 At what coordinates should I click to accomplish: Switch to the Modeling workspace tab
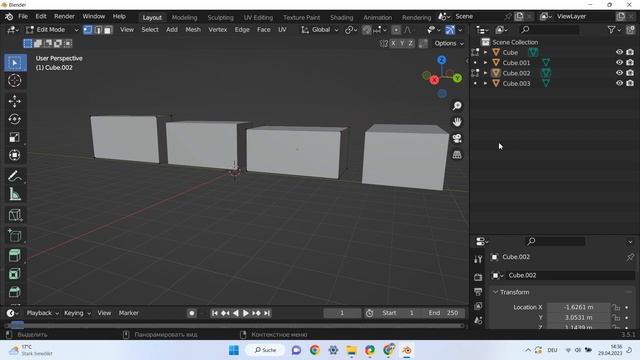184,18
